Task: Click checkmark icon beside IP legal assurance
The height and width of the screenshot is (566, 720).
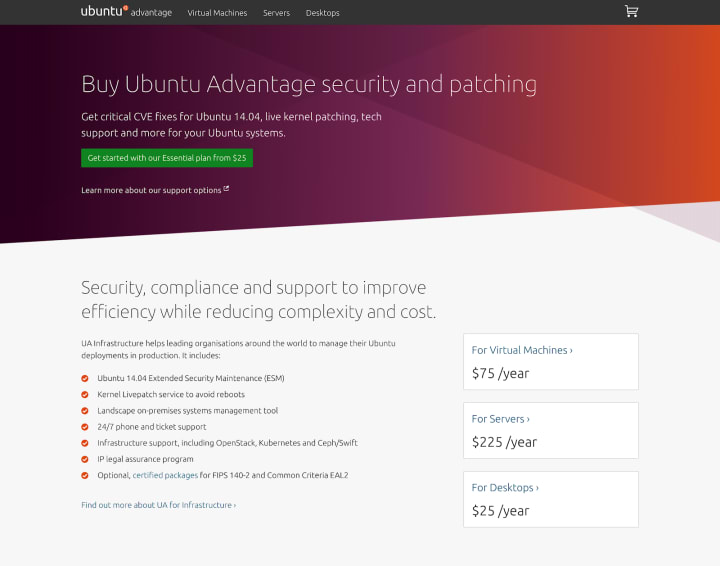Action: pos(85,459)
